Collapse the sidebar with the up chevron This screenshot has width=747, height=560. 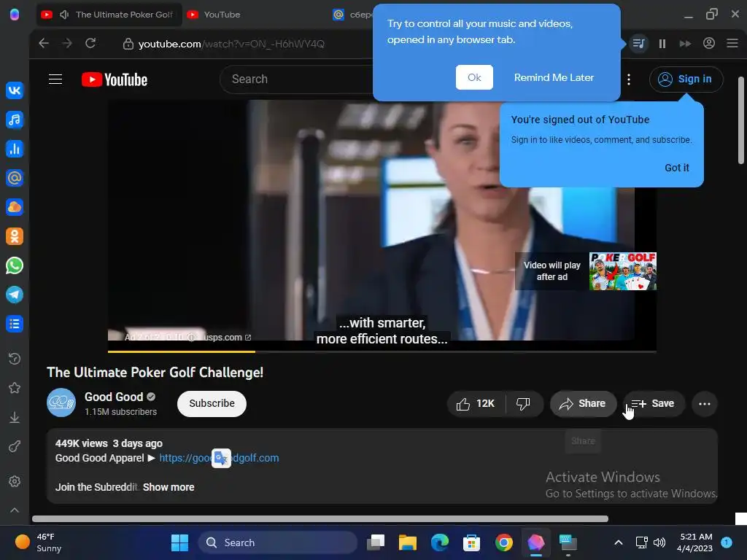[15, 510]
